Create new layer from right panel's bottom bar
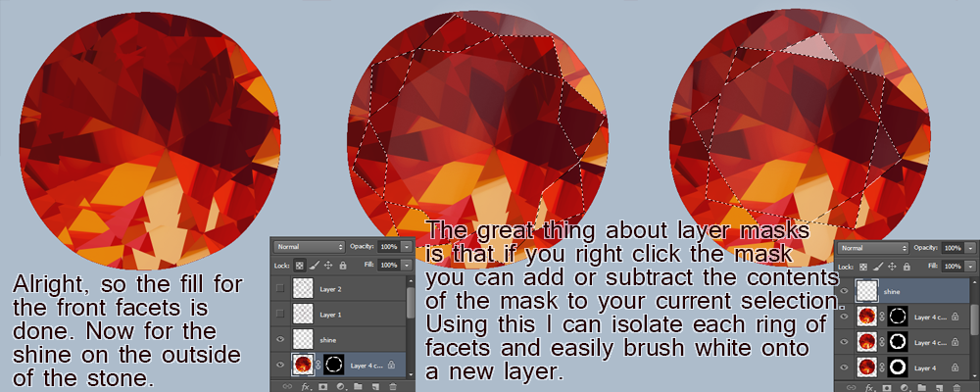Viewport: 980px width, 392px height. [939, 386]
